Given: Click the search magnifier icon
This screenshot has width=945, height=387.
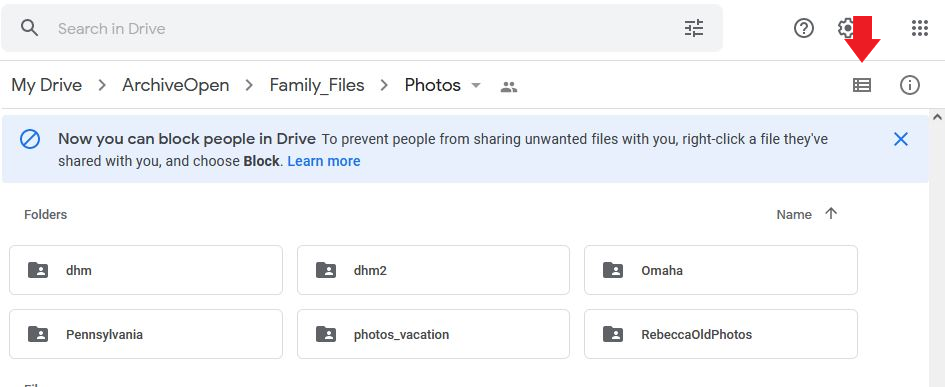Looking at the screenshot, I should 29,28.
